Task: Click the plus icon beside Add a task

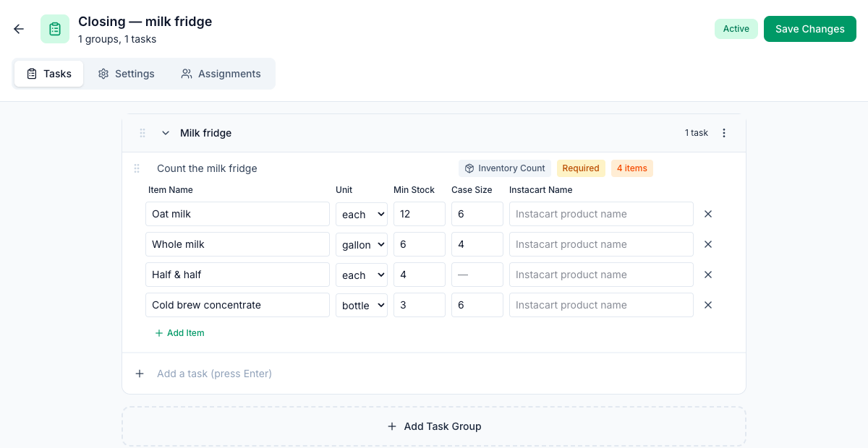Action: click(140, 374)
